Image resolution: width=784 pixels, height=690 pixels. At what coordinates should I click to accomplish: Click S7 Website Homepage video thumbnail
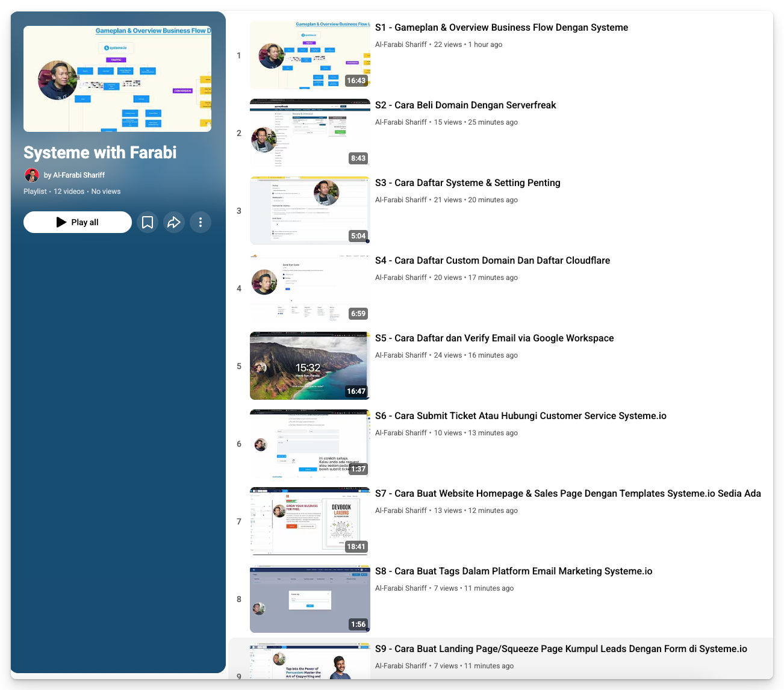point(310,521)
